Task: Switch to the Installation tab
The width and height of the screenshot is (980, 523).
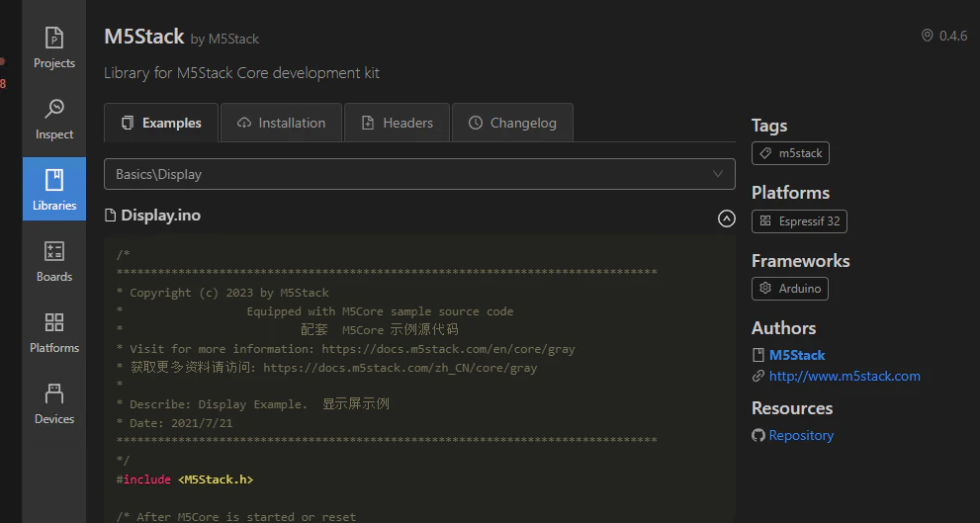Action: (x=281, y=124)
